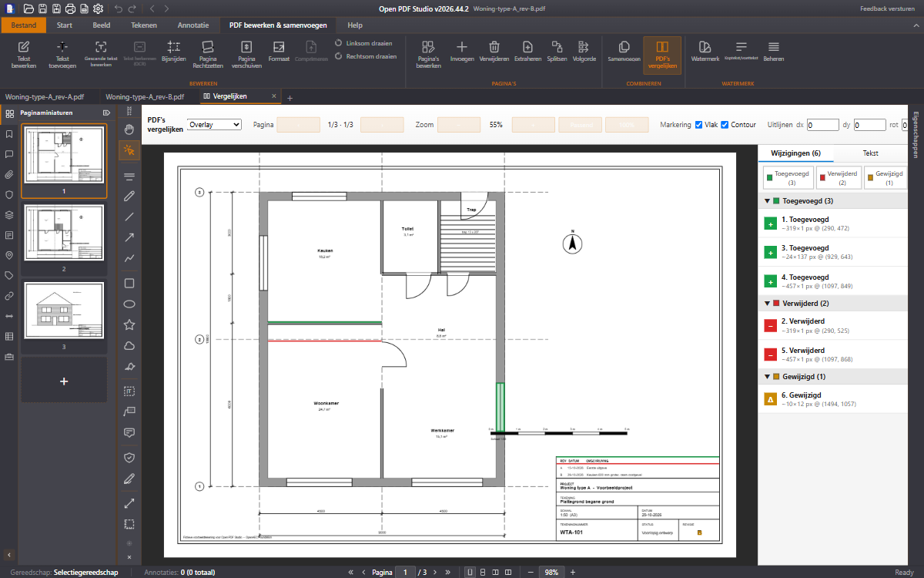Image resolution: width=924 pixels, height=578 pixels.
Task: Switch to the Tekenen ribbon tab
Action: point(144,25)
